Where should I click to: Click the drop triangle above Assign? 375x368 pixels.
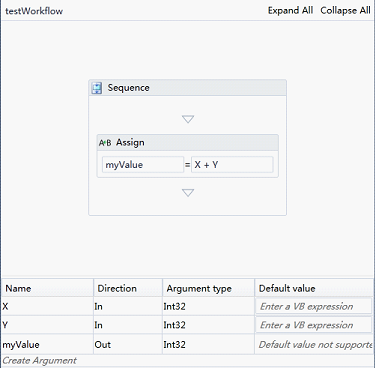click(x=188, y=119)
